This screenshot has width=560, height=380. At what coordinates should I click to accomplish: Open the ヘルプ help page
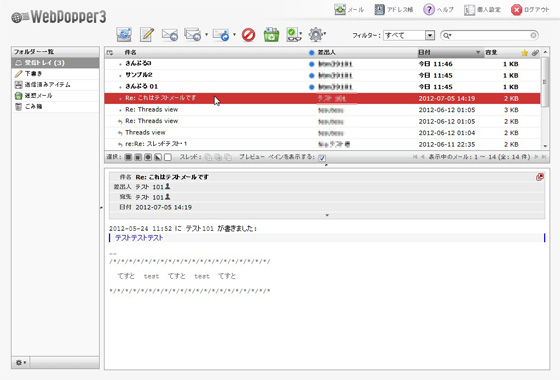(439, 10)
